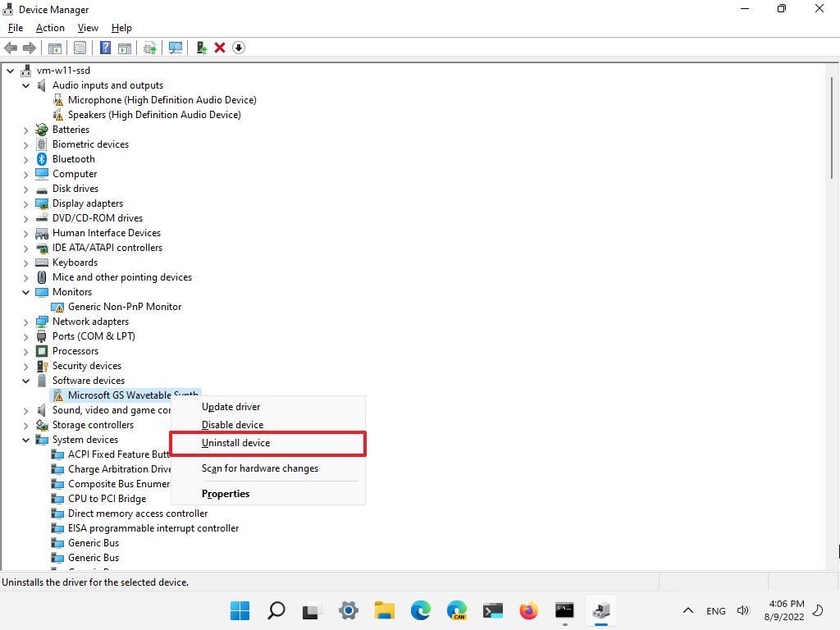The image size is (840, 630).
Task: Collapse the vm-w11-ssd root node
Action: [x=10, y=71]
